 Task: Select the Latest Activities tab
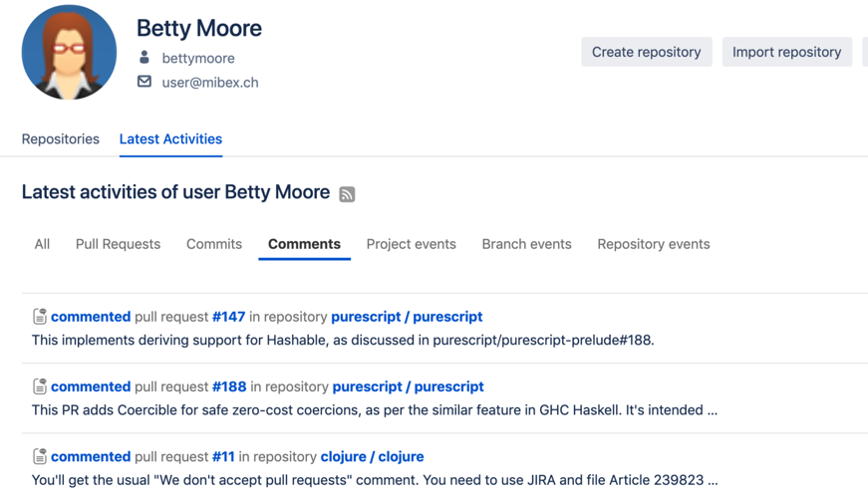[x=170, y=139]
